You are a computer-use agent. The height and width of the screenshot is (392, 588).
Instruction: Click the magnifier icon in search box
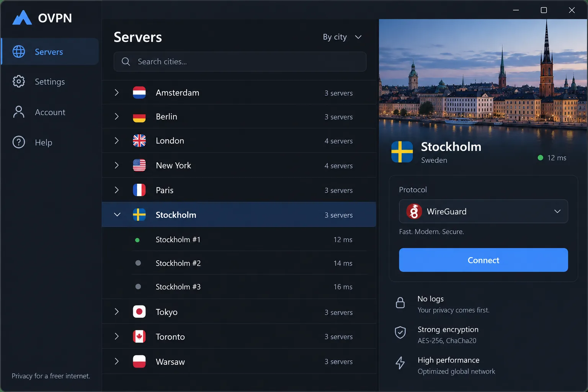tap(126, 61)
